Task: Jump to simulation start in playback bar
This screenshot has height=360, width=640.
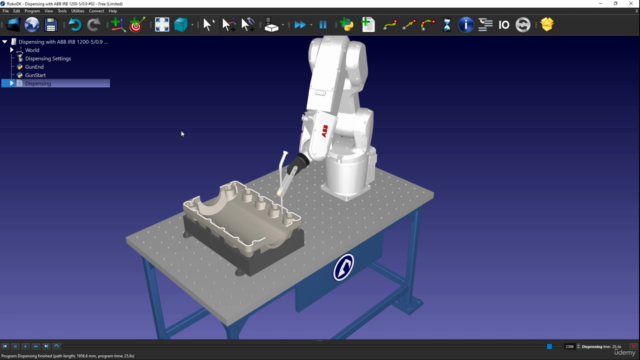Action: [x=5, y=346]
